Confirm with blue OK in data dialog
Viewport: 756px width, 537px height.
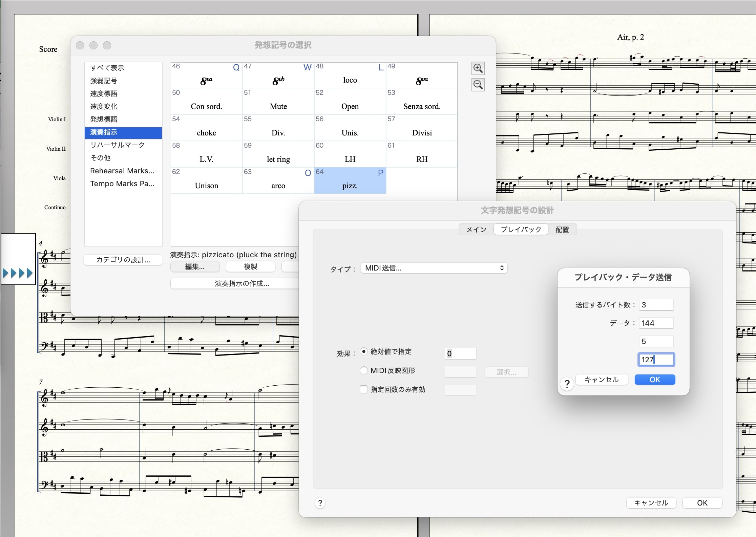[x=655, y=380]
